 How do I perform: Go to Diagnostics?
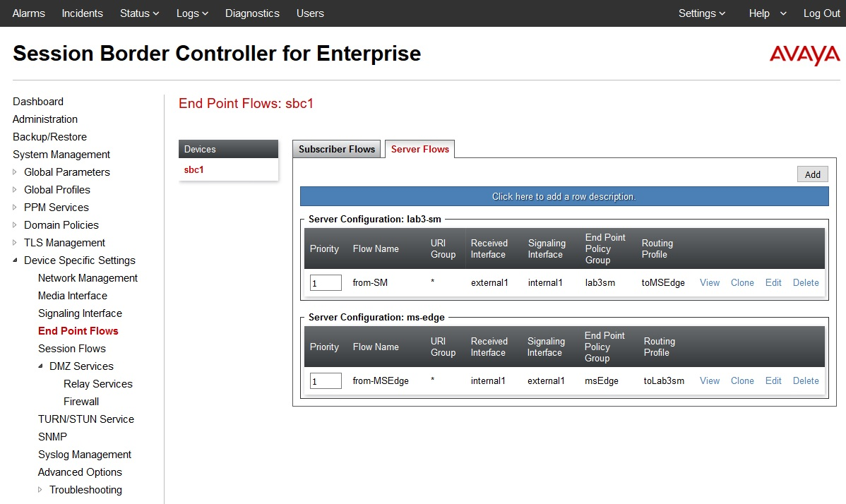pos(252,13)
